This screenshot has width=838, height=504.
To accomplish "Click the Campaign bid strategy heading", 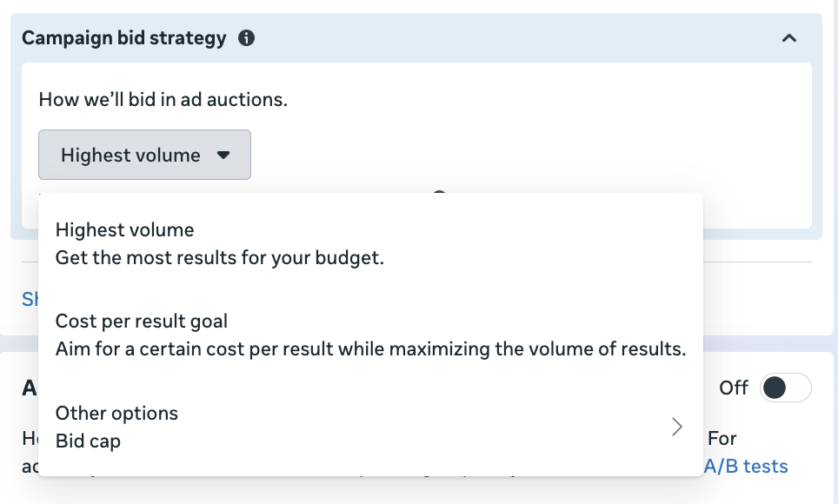I will (123, 38).
